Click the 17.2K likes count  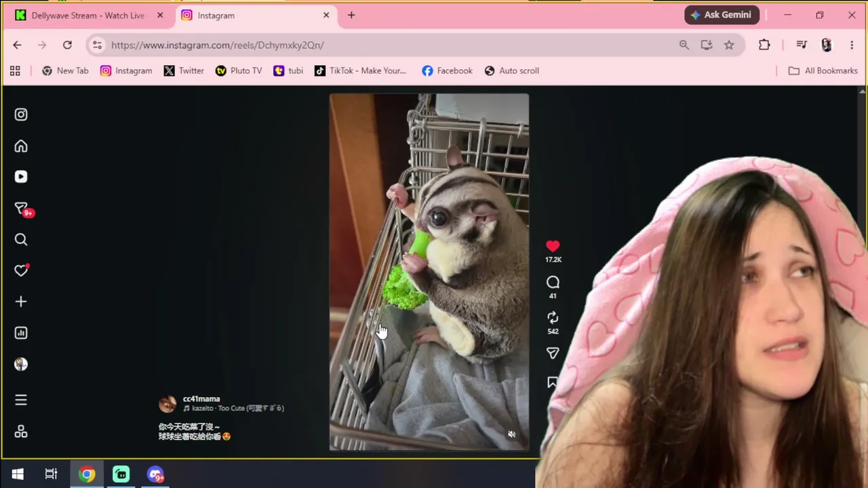click(553, 260)
